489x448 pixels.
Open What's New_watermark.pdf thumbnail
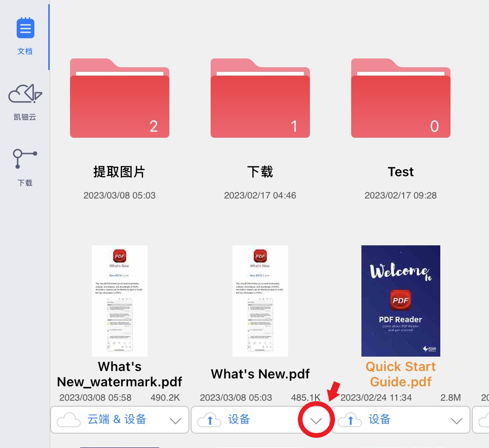119,301
